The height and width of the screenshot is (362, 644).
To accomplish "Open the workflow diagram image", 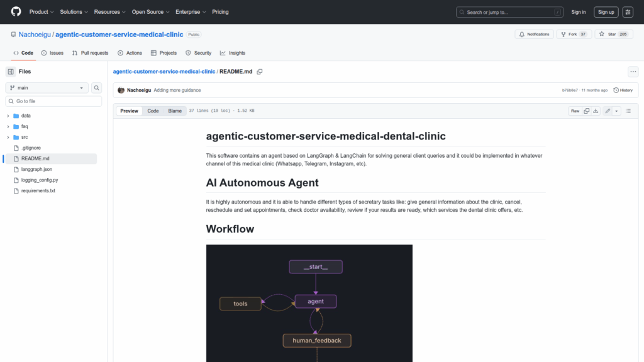I will [x=309, y=304].
